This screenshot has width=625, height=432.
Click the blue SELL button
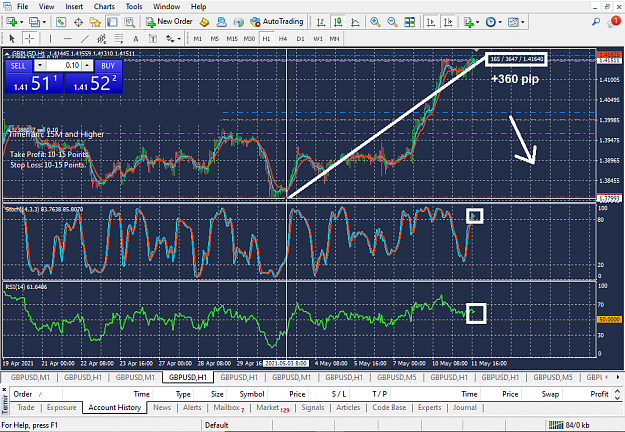pos(18,66)
